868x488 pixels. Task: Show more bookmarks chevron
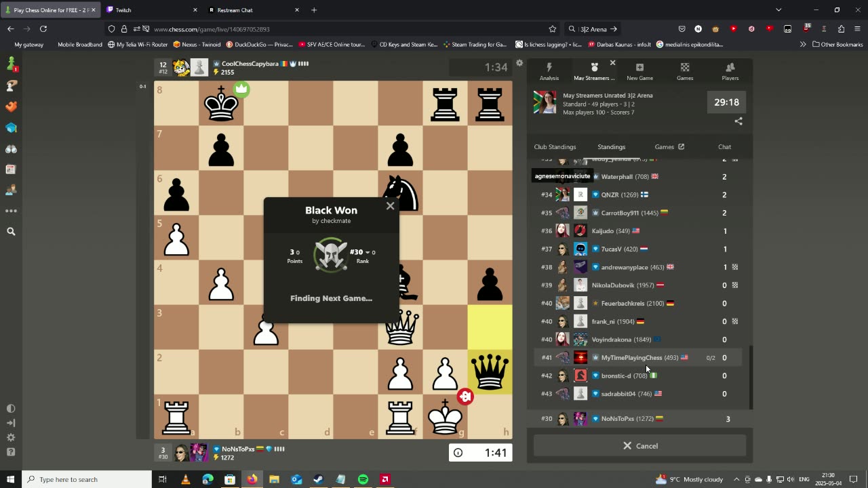coord(803,45)
